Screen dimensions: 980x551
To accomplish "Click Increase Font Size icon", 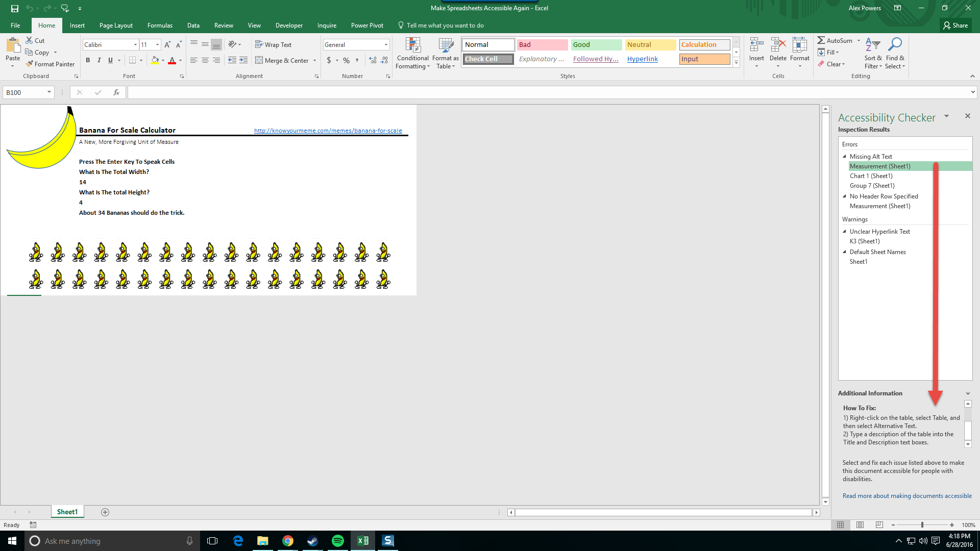I will tap(167, 45).
